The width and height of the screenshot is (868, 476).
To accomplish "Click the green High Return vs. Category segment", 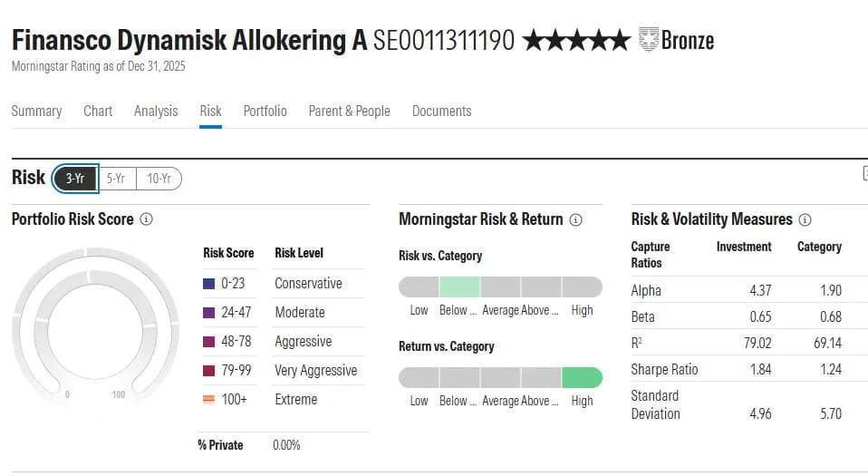I will [x=582, y=377].
